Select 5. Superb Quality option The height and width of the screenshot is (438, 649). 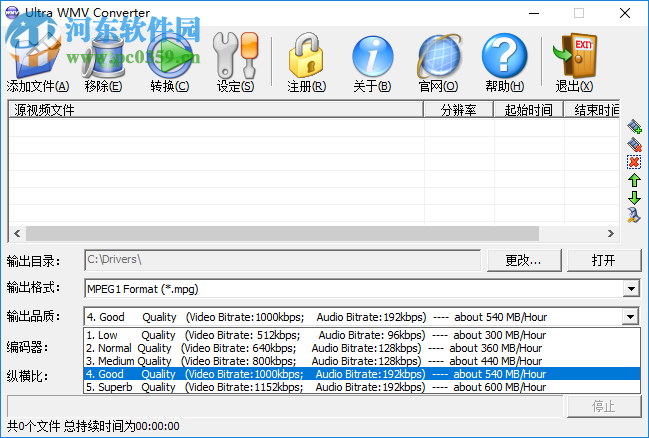click(x=362, y=387)
